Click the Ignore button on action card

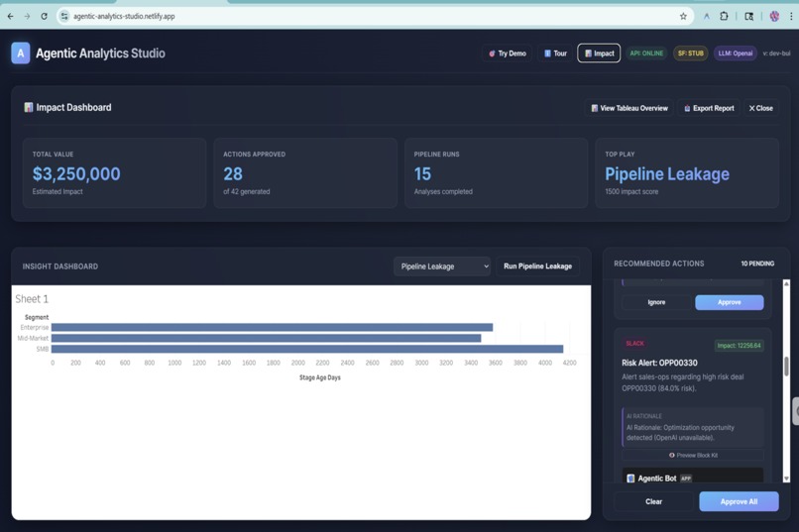click(x=656, y=302)
